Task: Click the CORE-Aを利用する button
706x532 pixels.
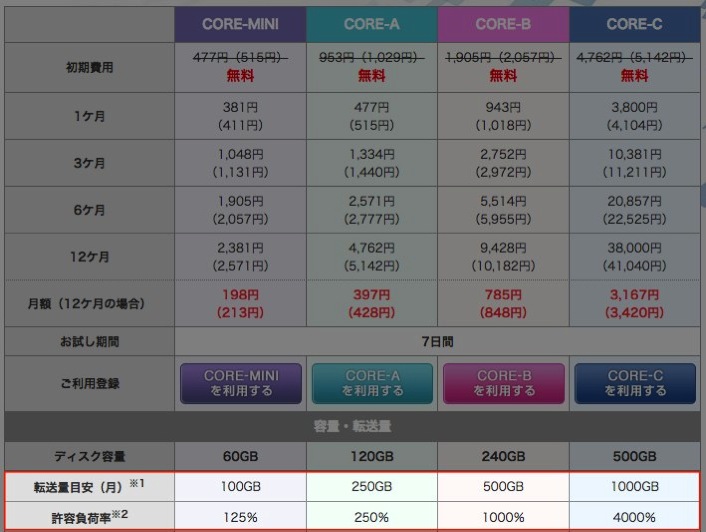Action: point(372,383)
